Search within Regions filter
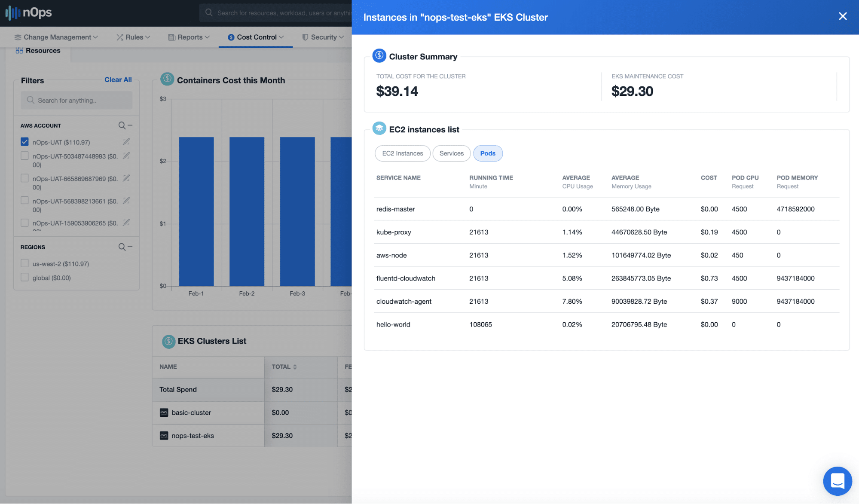Image resolution: width=859 pixels, height=504 pixels. 122,247
